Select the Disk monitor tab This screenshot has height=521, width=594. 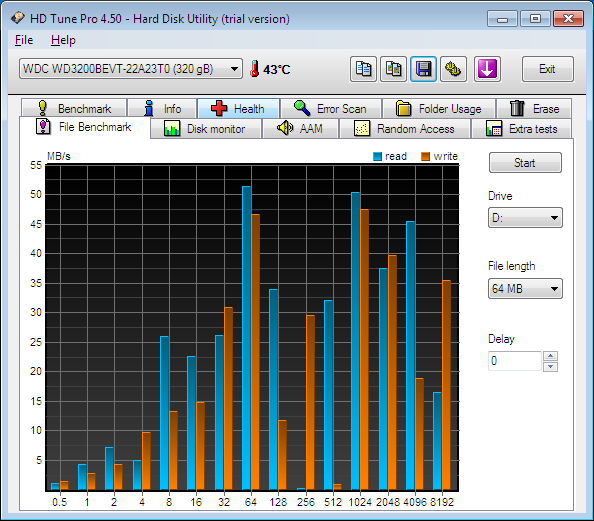tap(206, 129)
